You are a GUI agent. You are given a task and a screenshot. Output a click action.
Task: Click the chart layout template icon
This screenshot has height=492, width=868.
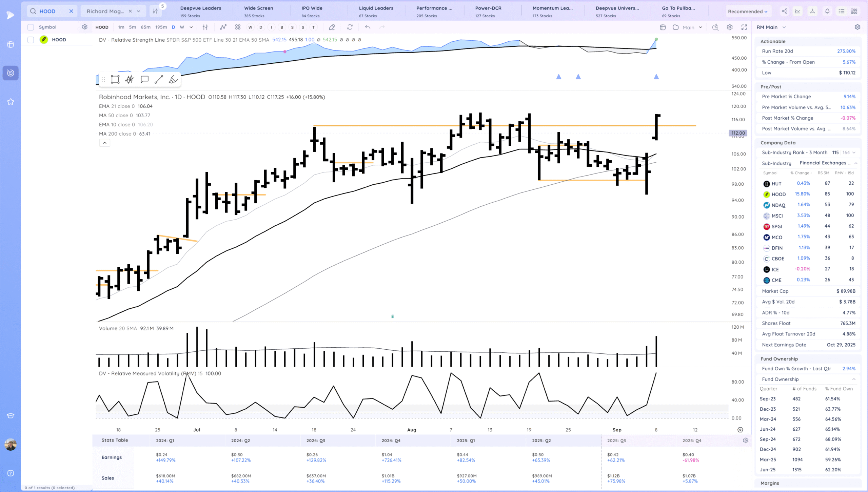pos(663,27)
